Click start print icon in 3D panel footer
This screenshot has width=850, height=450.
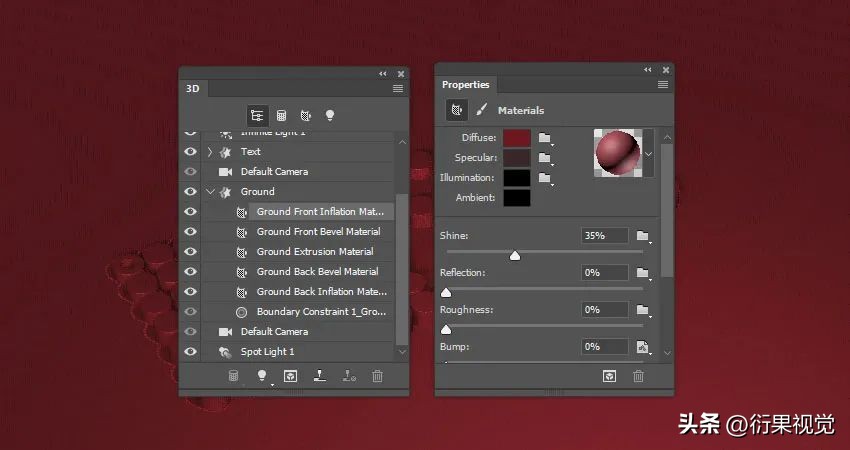[x=320, y=376]
